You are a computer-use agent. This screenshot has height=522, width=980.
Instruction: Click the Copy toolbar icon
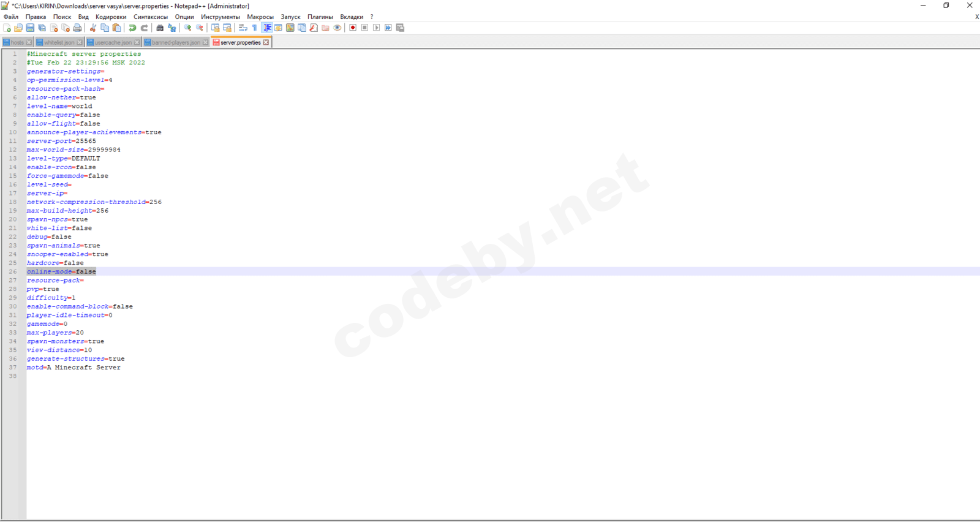point(105,28)
